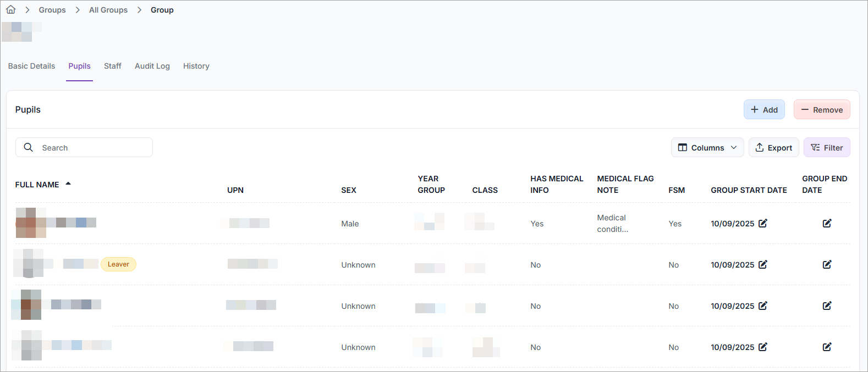Screen dimensions: 868x372
Task: Sort by Full Name column header
Action: pyautogui.click(x=37, y=185)
